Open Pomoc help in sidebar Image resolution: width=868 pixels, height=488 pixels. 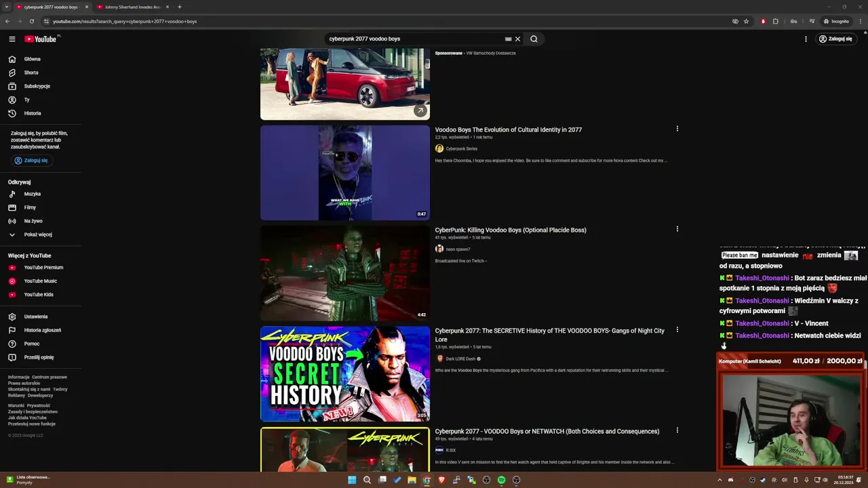pyautogui.click(x=41, y=344)
